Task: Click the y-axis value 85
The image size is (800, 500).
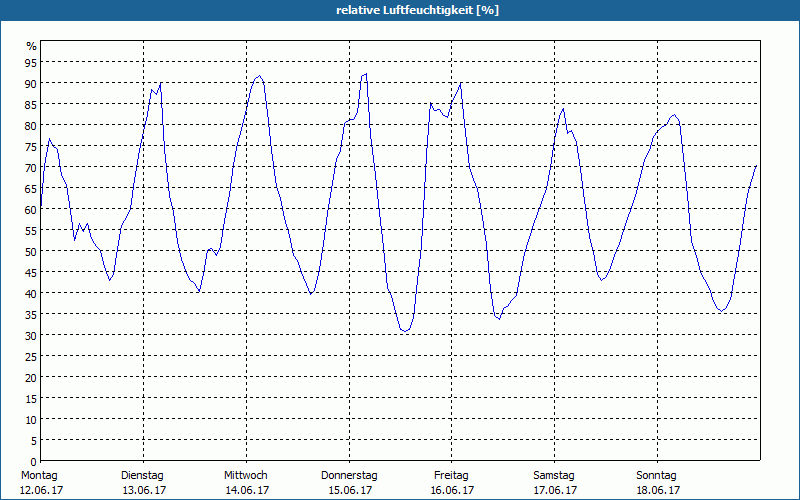Action: (31, 105)
